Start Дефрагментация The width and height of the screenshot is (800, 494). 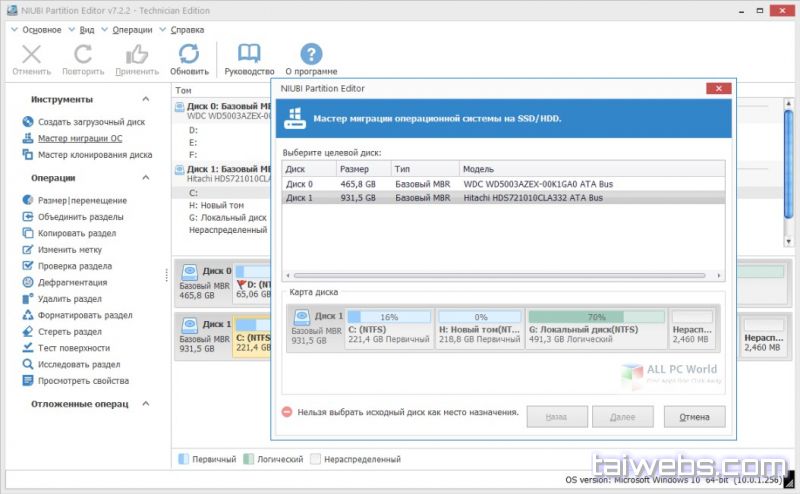pos(72,282)
